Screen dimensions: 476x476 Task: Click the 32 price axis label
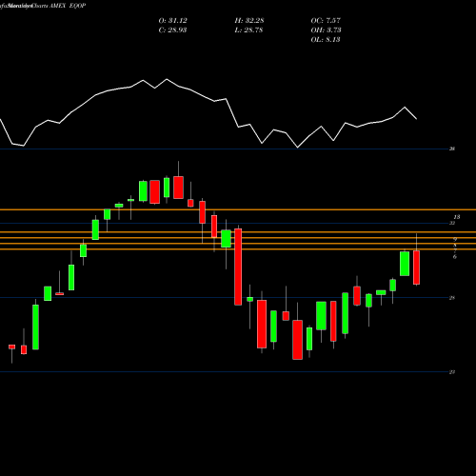452,223
